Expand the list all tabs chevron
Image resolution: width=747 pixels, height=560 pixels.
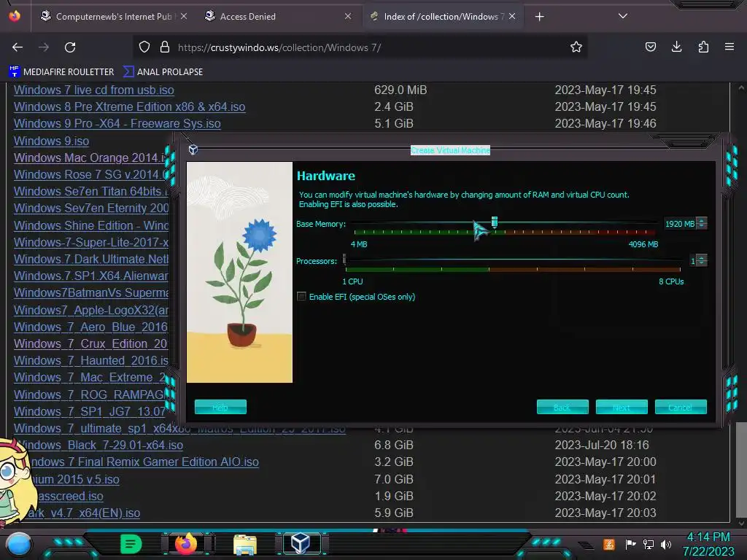click(623, 16)
